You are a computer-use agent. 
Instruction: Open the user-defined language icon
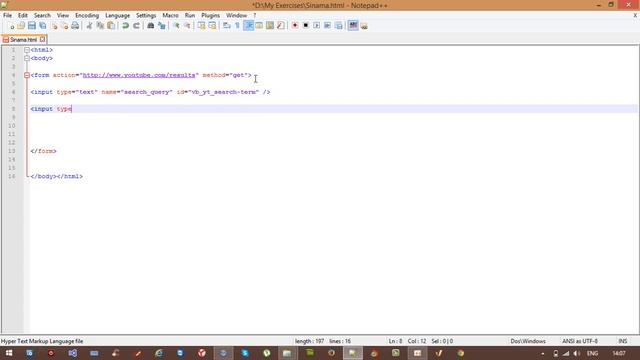[x=259, y=26]
